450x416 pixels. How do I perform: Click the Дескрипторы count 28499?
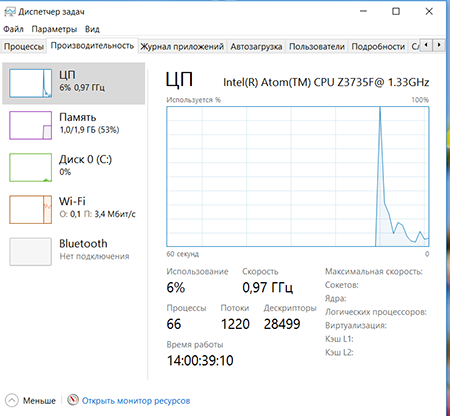[x=282, y=324]
